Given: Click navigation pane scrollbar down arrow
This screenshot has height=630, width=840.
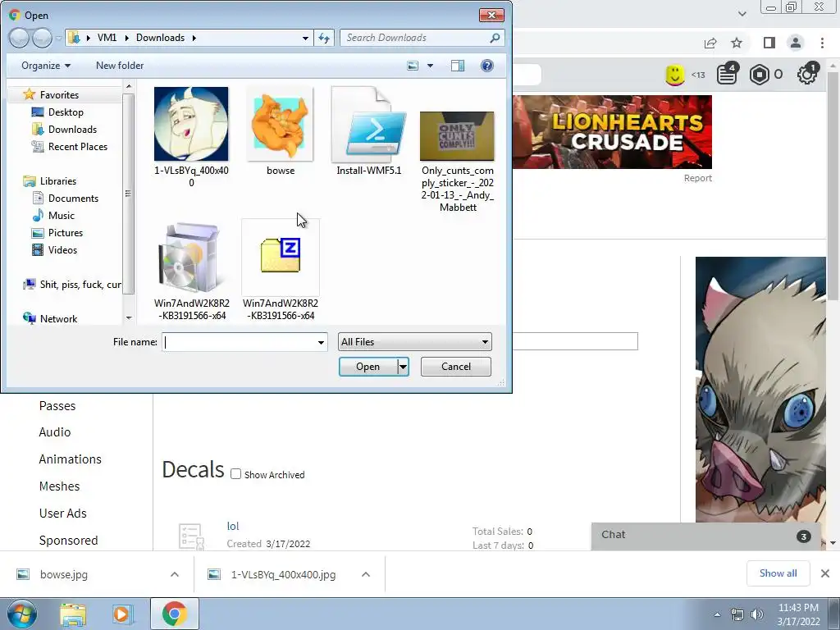Looking at the screenshot, I should click(x=129, y=317).
